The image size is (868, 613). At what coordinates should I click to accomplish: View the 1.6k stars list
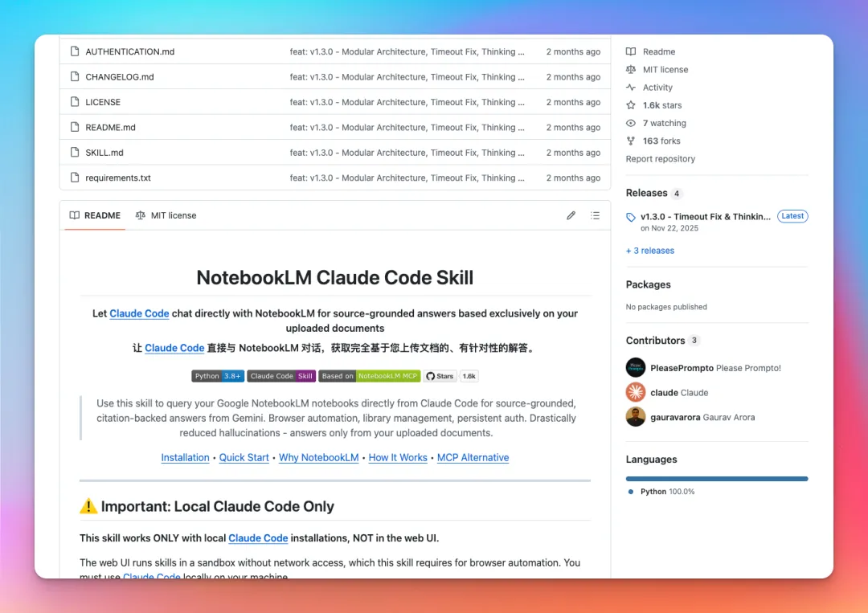point(661,105)
